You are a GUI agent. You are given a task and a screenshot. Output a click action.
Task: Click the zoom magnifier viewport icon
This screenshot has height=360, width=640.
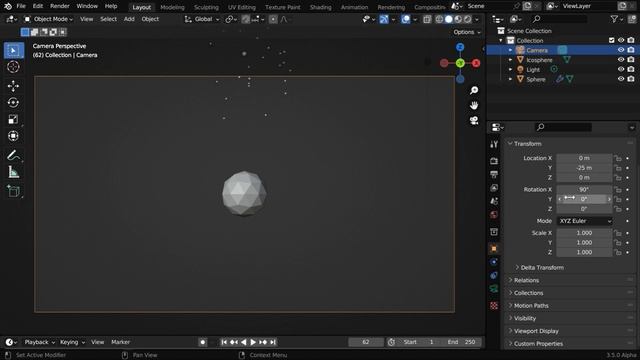pyautogui.click(x=474, y=90)
